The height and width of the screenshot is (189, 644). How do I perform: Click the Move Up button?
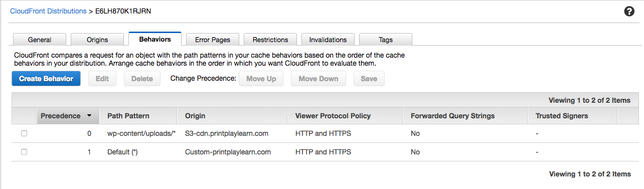pyautogui.click(x=261, y=79)
